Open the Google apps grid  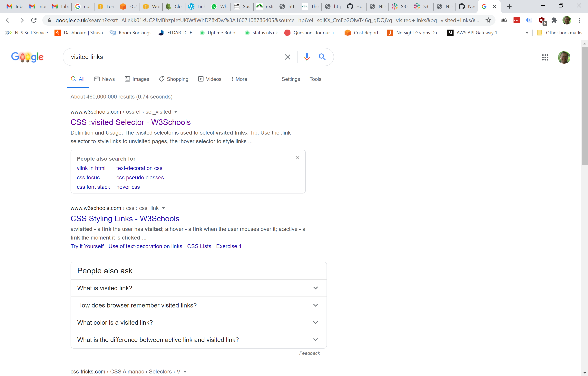(545, 57)
